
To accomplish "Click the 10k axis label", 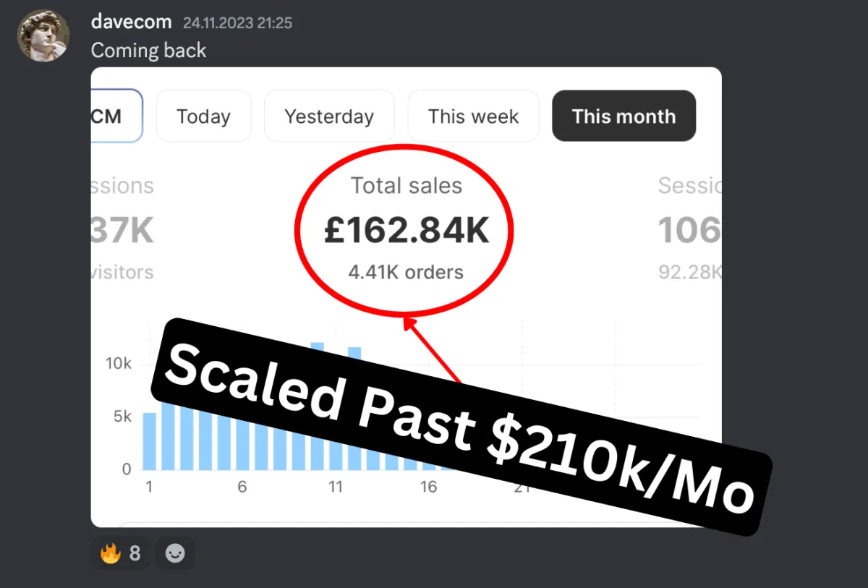I will pos(119,363).
